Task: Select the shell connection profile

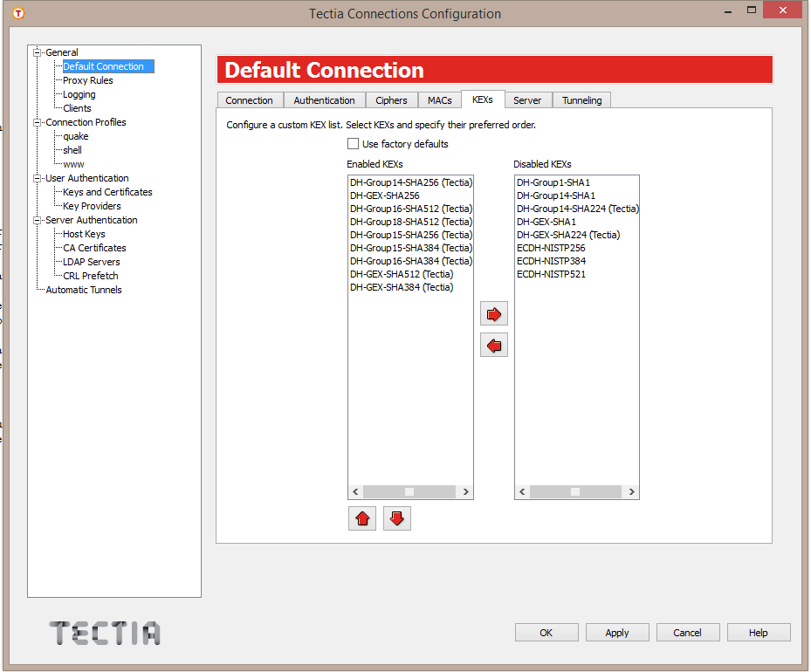Action: [x=72, y=150]
